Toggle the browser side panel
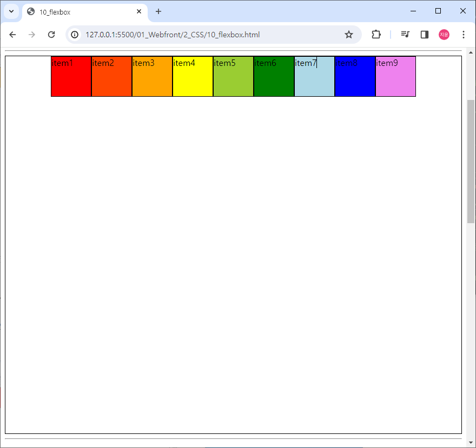Image resolution: width=476 pixels, height=448 pixels. (x=425, y=35)
